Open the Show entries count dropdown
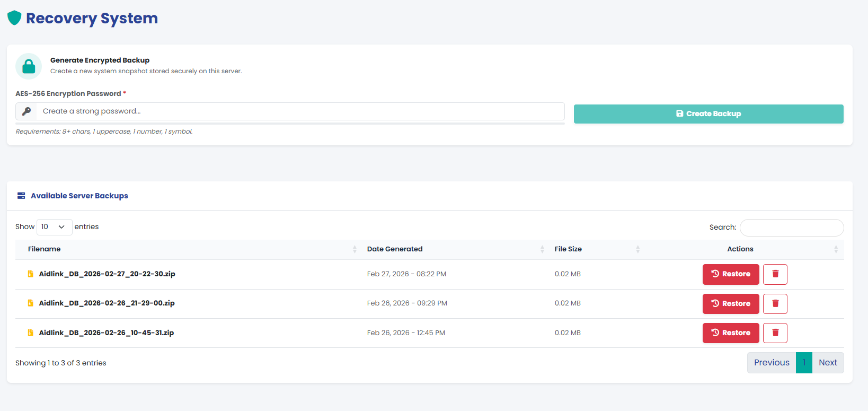868x411 pixels. click(54, 227)
